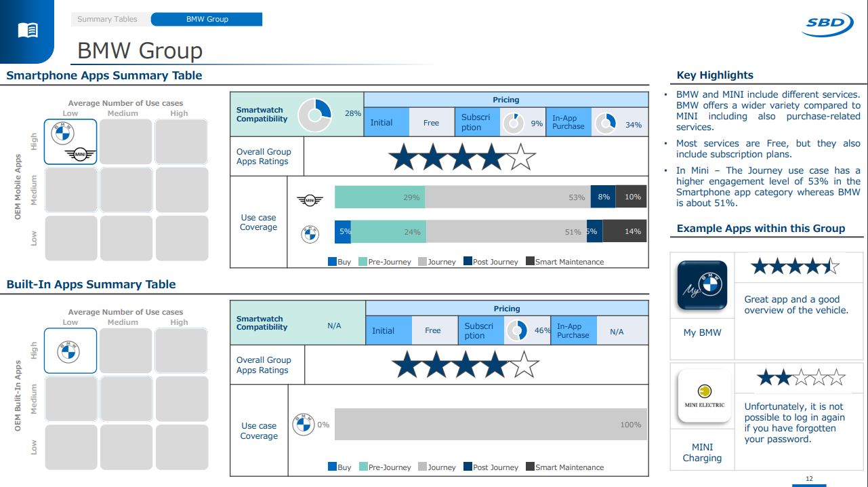
Task: Click built-in In-App Purchase cell
Action: coord(573,330)
